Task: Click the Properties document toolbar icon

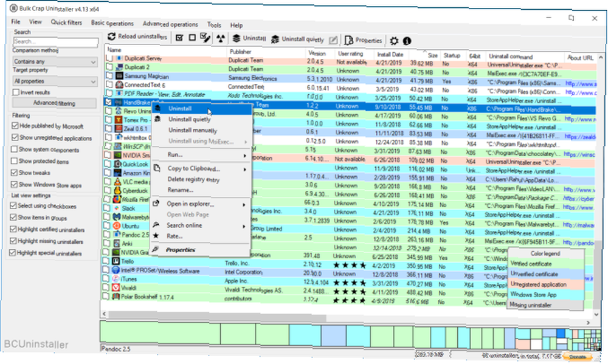Action: tap(348, 40)
